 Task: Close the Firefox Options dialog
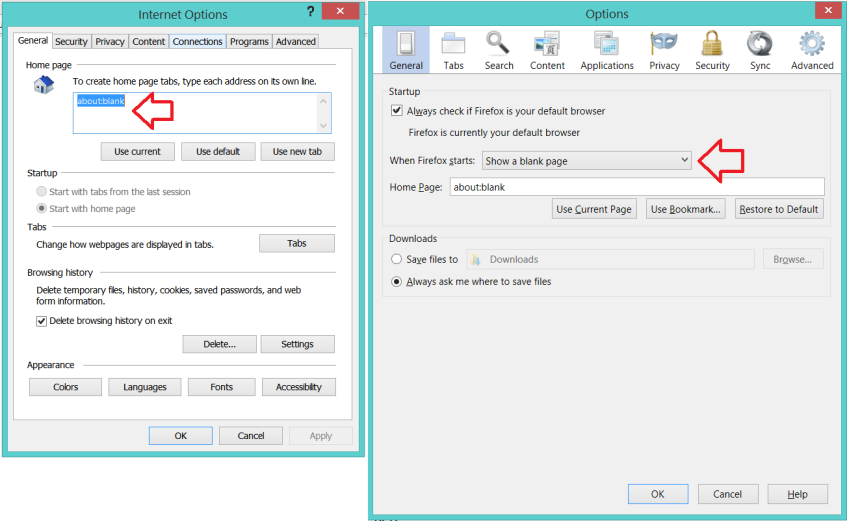[828, 10]
